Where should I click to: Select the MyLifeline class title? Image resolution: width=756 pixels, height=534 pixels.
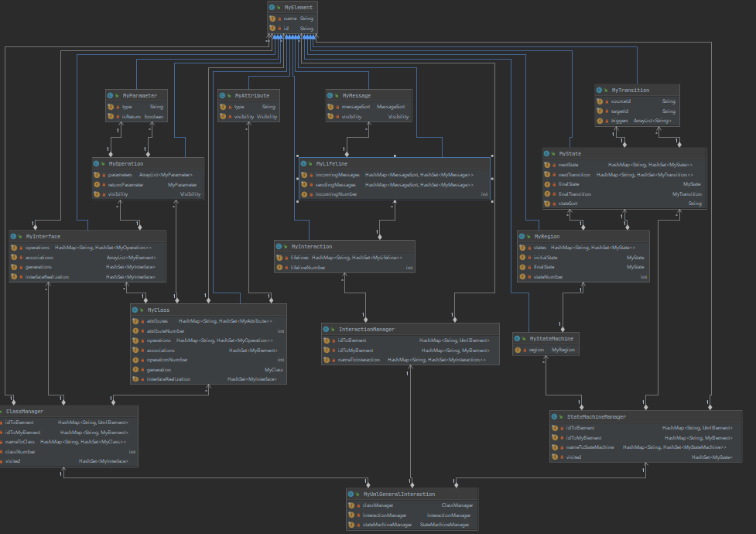[332, 163]
